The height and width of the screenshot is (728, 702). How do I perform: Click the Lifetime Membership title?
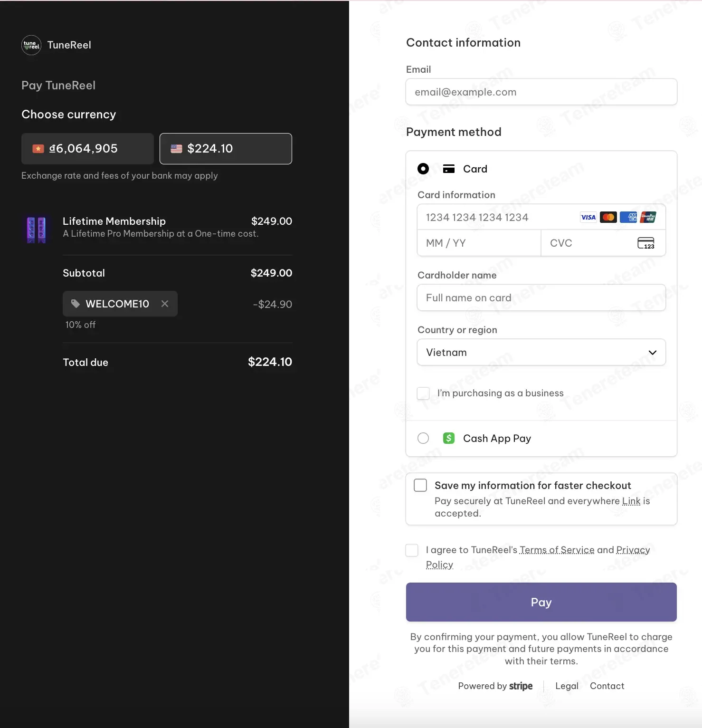(x=114, y=221)
